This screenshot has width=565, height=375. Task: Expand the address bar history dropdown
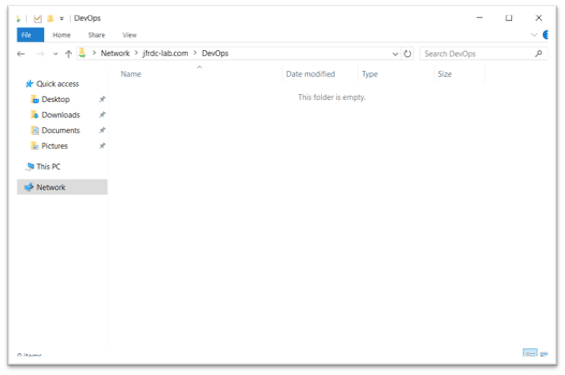click(395, 54)
